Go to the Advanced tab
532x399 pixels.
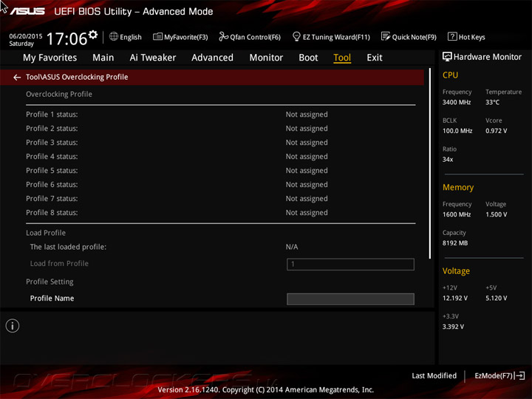tap(212, 58)
